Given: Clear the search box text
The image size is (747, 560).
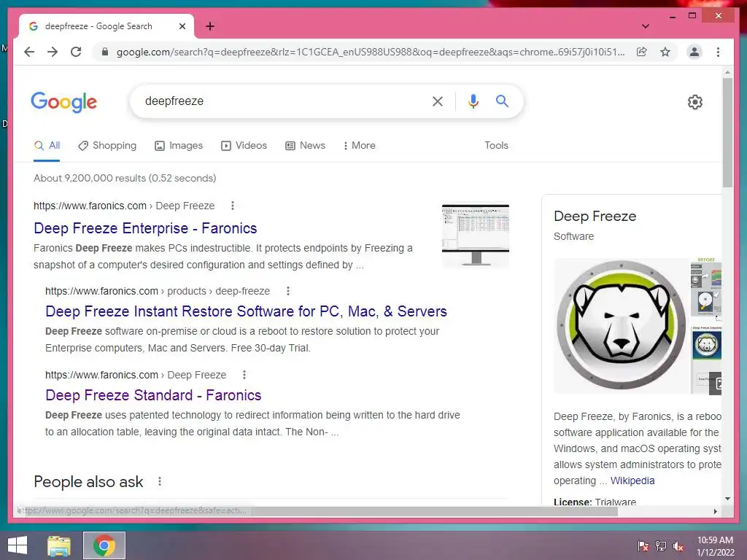Looking at the screenshot, I should coord(438,101).
